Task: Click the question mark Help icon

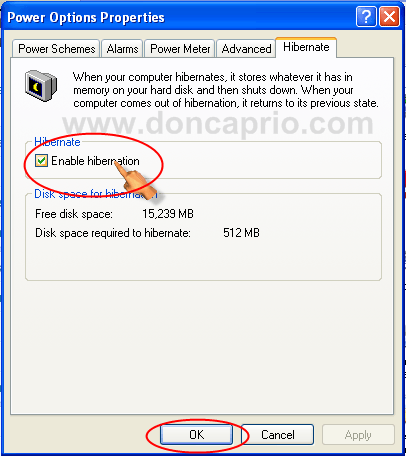Action: click(366, 16)
